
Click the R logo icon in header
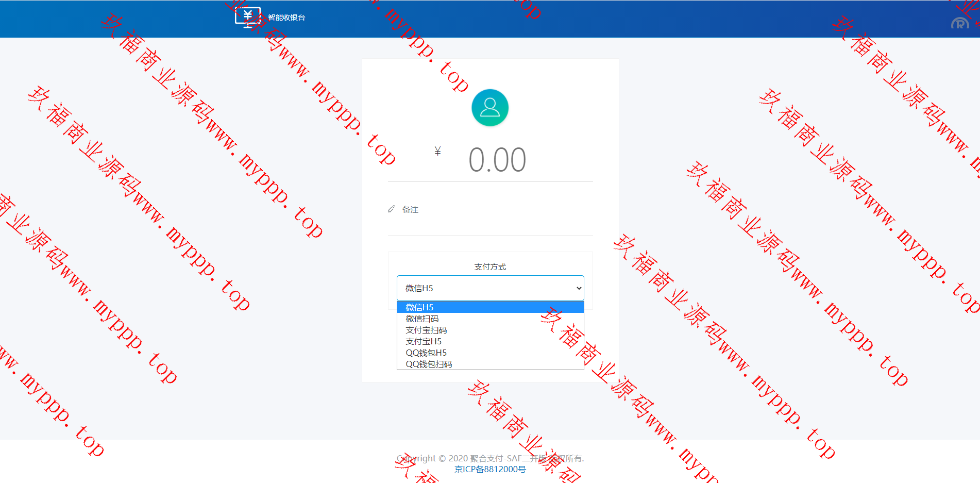coord(959,23)
